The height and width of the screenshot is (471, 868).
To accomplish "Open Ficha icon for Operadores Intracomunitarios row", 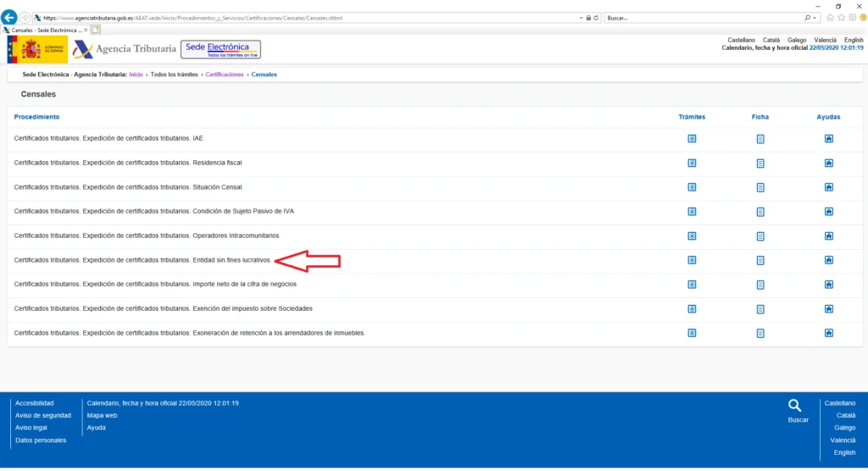I will [x=760, y=236].
